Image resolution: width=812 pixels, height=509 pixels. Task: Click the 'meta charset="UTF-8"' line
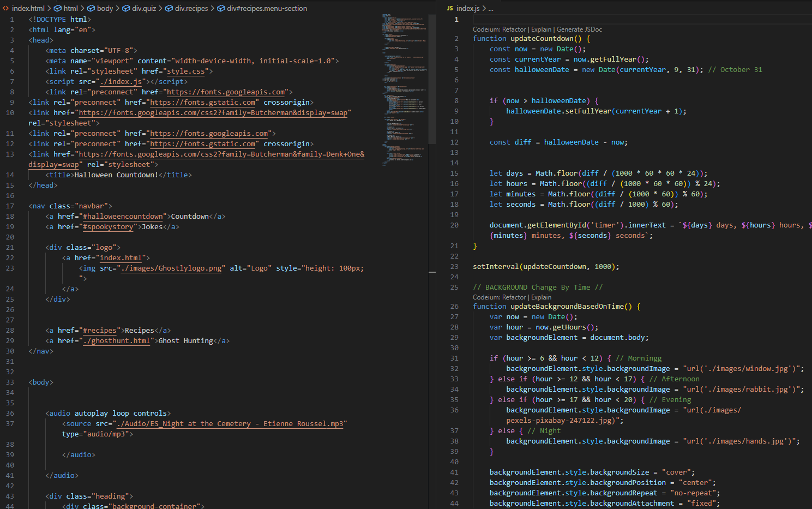[x=91, y=51]
